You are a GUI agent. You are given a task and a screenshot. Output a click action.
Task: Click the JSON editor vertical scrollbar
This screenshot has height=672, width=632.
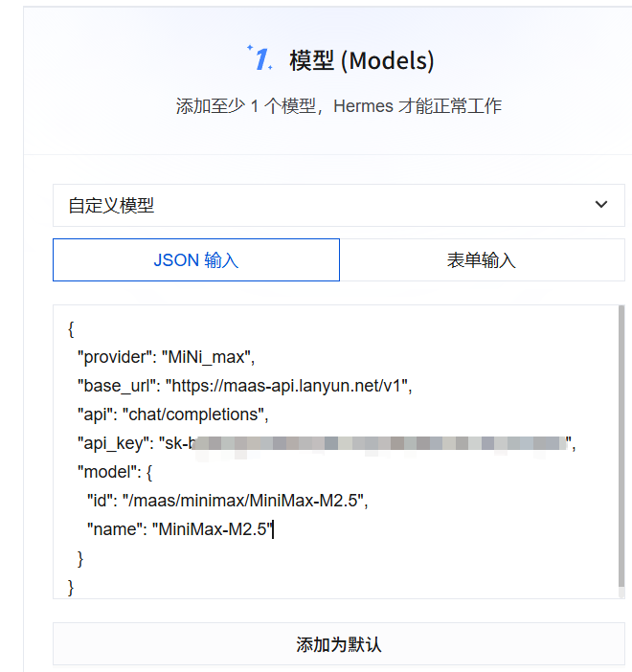pos(621,446)
